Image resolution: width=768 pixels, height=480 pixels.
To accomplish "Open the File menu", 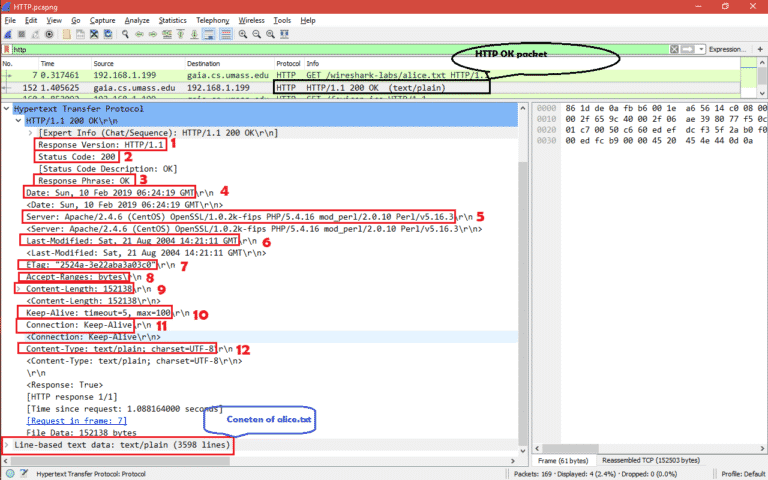I will coord(10,21).
